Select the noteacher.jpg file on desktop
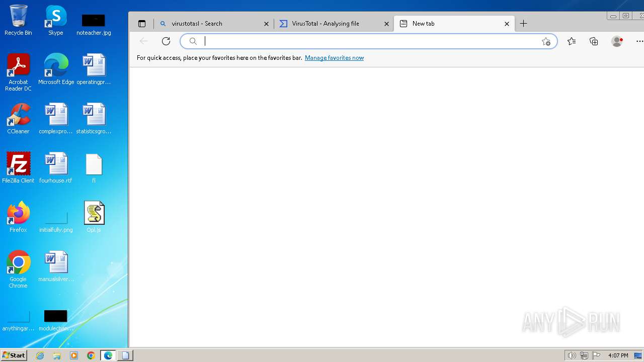The width and height of the screenshot is (644, 362). tap(94, 24)
